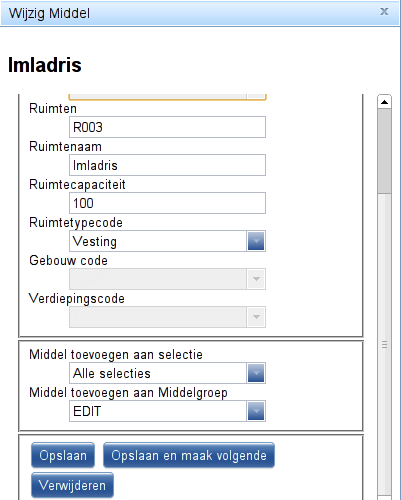Open the Middel toevoegen aan selectie arrow
The image size is (401, 500).
point(256,373)
